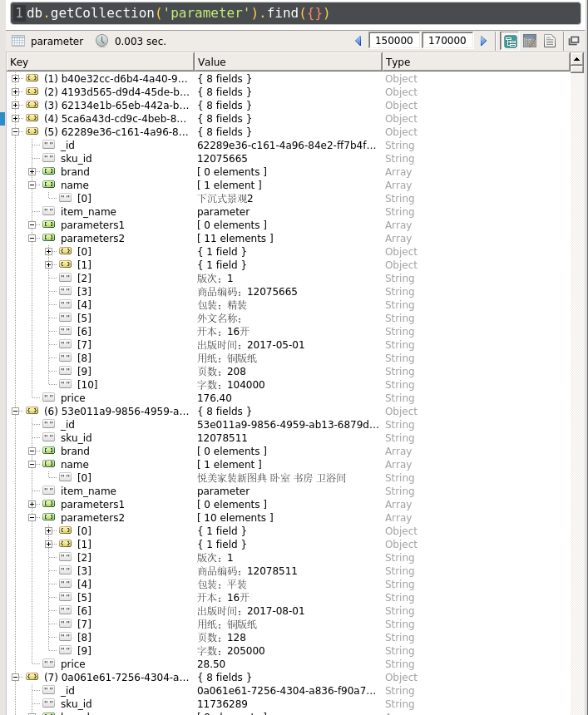
Task: Select item_name row in document (6)
Action: [289, 491]
